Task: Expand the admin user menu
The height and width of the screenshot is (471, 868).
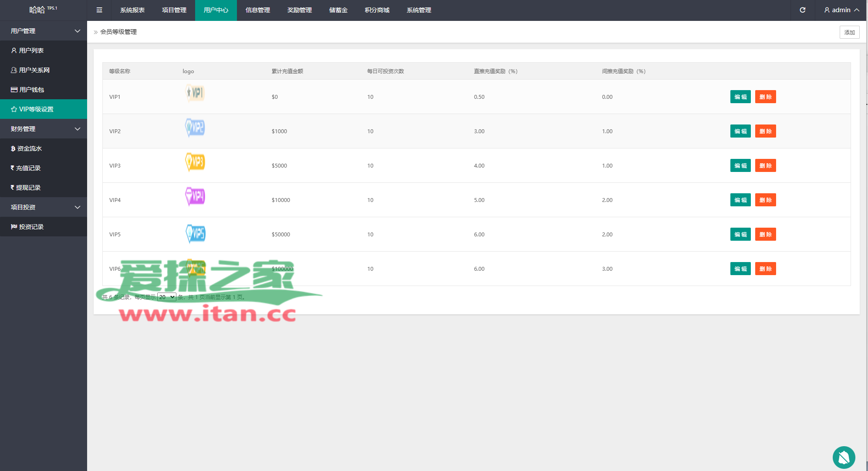Action: pyautogui.click(x=841, y=10)
